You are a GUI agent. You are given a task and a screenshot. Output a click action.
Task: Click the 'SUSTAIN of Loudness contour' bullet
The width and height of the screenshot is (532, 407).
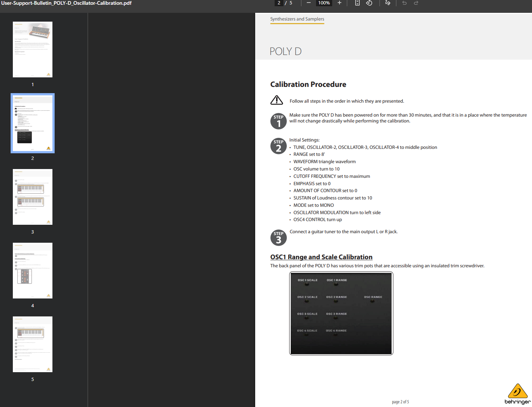point(333,198)
